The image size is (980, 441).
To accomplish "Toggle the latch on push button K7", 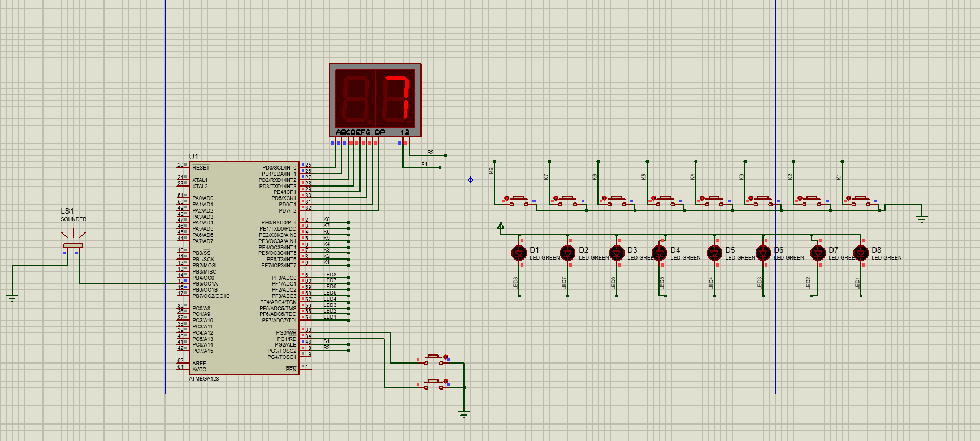I will pyautogui.click(x=556, y=198).
